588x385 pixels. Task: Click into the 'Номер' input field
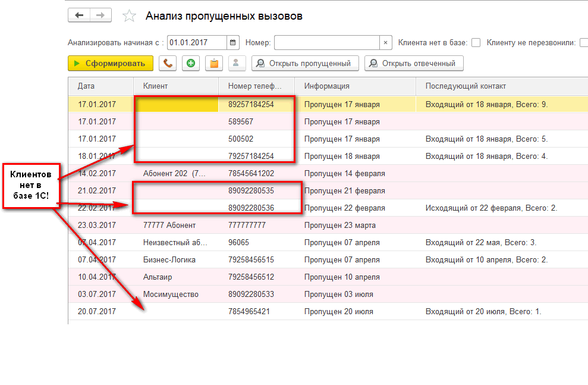click(326, 43)
